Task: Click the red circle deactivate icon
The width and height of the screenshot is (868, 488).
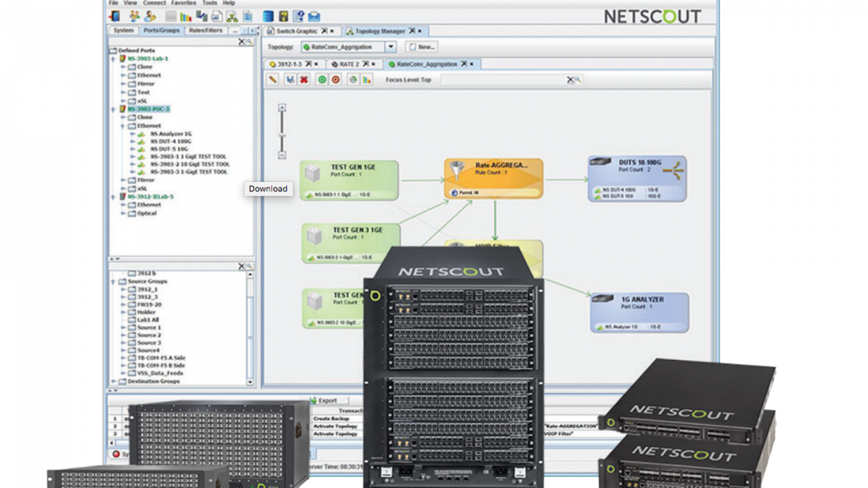Action: pos(336,80)
